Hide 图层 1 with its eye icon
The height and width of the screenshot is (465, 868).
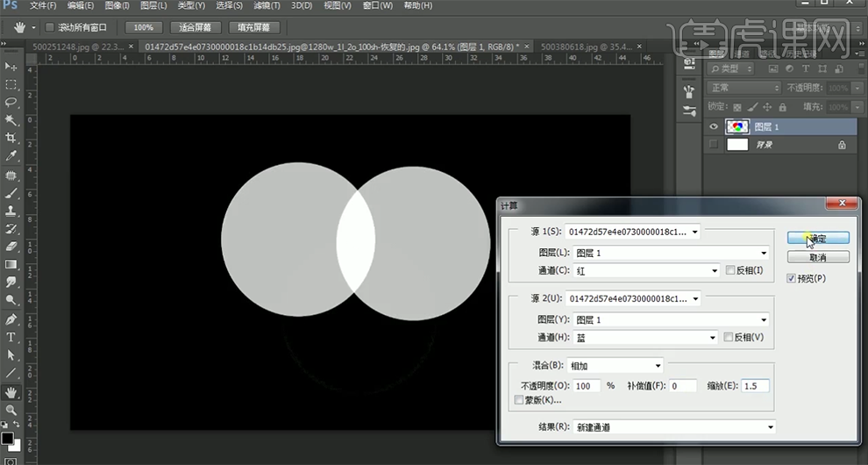(x=713, y=126)
